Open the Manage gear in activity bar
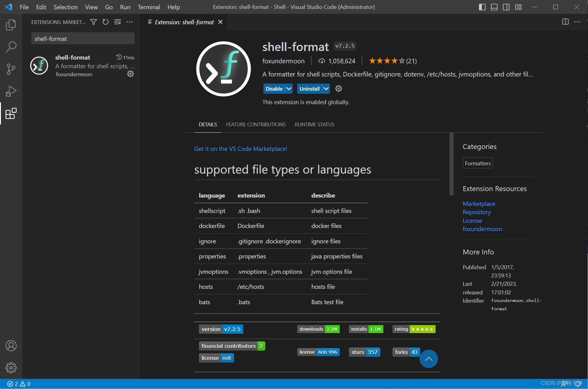The image size is (588, 389). click(11, 367)
